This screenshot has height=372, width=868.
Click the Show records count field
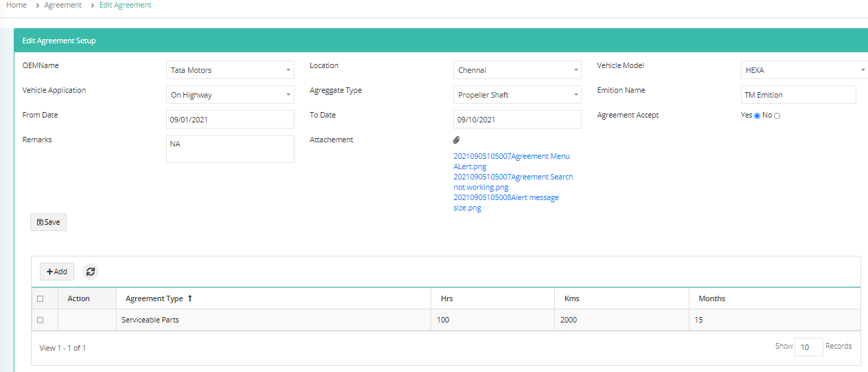[809, 347]
